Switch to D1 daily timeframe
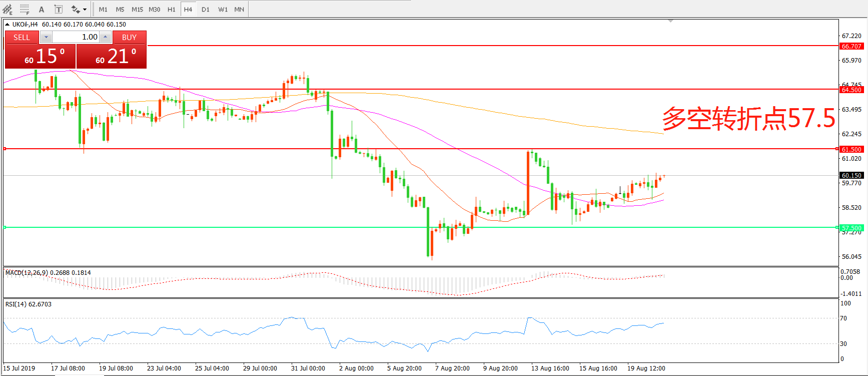 pos(206,9)
